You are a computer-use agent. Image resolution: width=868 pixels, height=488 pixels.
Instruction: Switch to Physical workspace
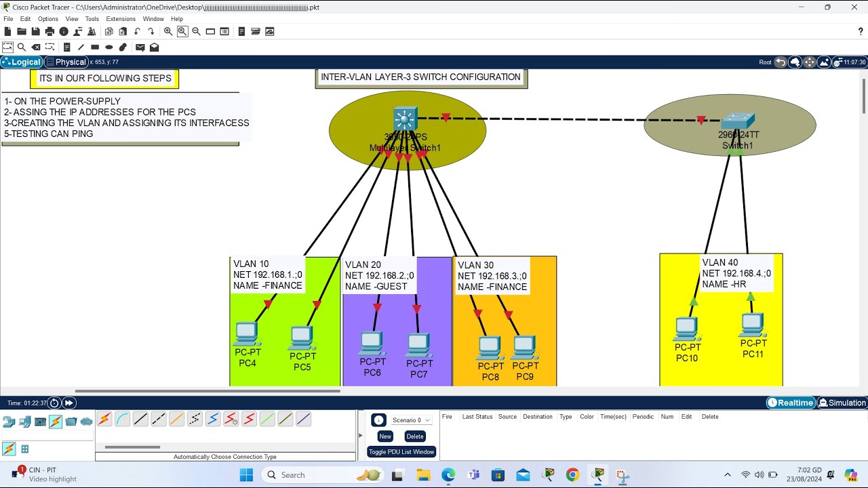click(x=66, y=62)
